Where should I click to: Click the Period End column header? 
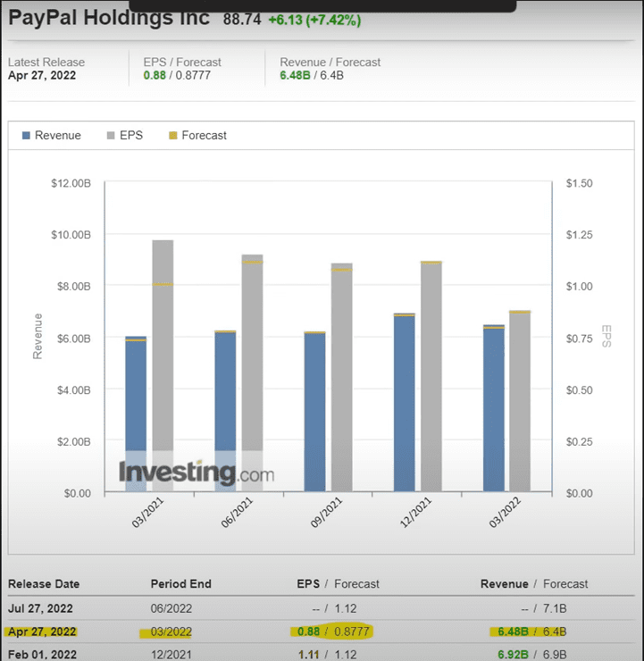point(181,584)
